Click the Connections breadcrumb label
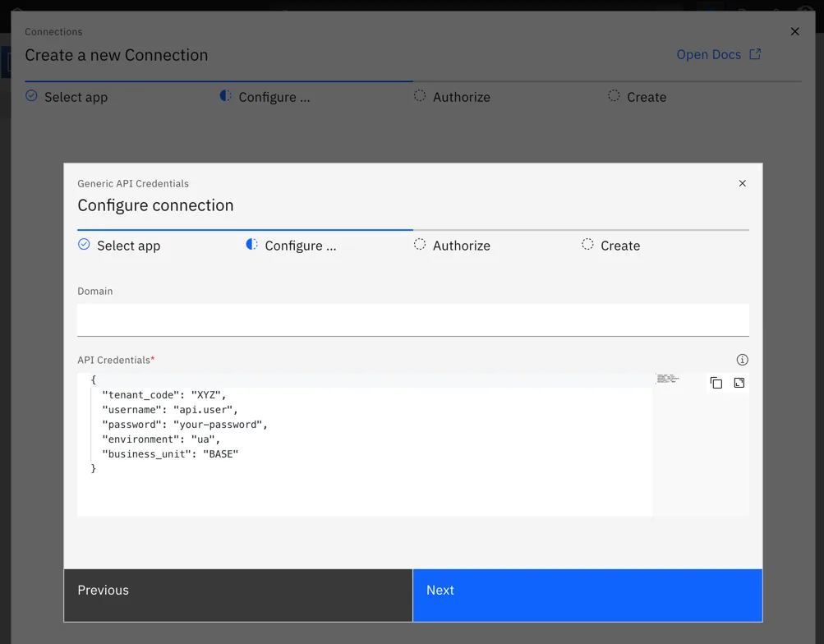The width and height of the screenshot is (824, 644). (53, 31)
